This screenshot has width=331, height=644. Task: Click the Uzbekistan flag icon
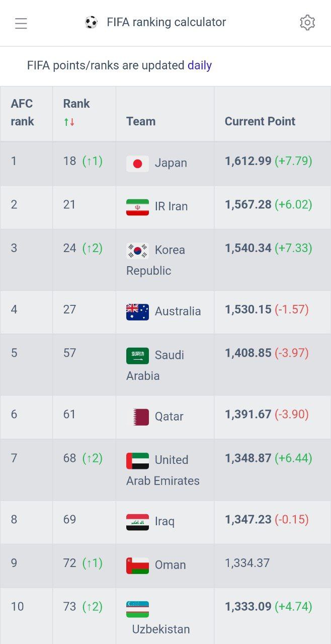[x=137, y=608]
